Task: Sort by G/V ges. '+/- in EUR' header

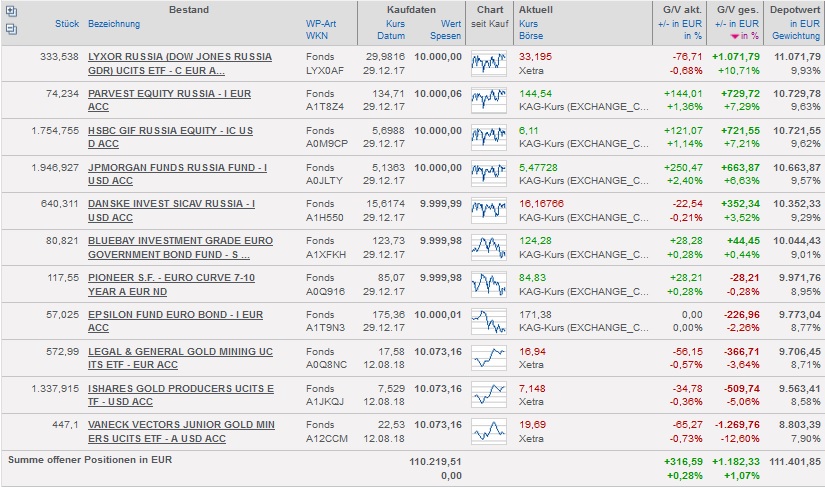Action: [737, 24]
